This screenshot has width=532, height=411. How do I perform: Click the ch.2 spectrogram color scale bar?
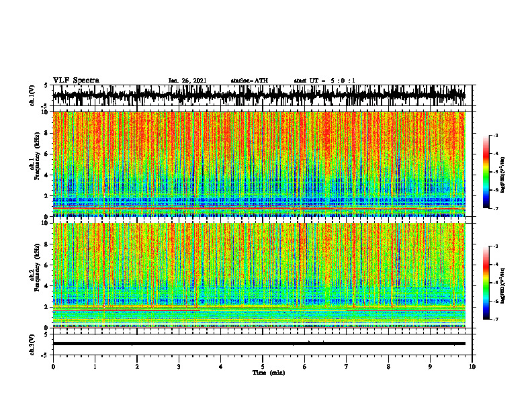click(x=486, y=283)
